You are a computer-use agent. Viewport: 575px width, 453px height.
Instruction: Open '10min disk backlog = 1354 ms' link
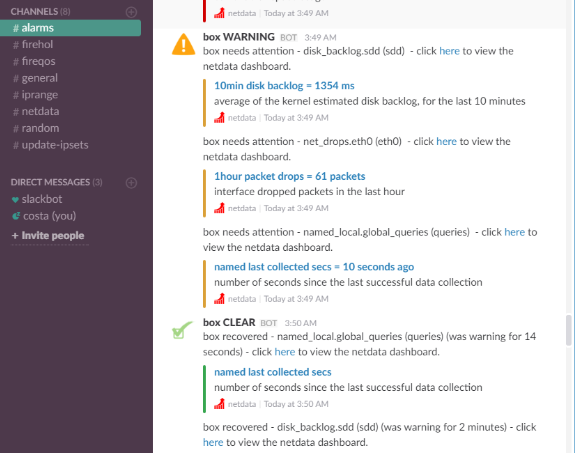[x=284, y=86]
